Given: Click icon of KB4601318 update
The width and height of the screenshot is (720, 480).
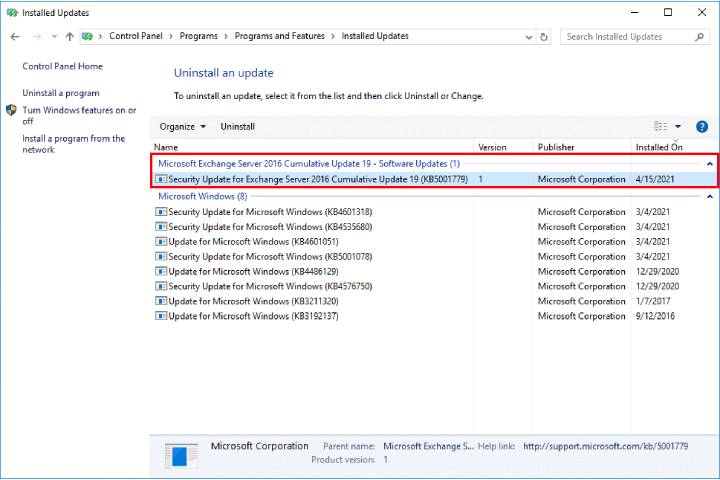Looking at the screenshot, I should coord(161,212).
